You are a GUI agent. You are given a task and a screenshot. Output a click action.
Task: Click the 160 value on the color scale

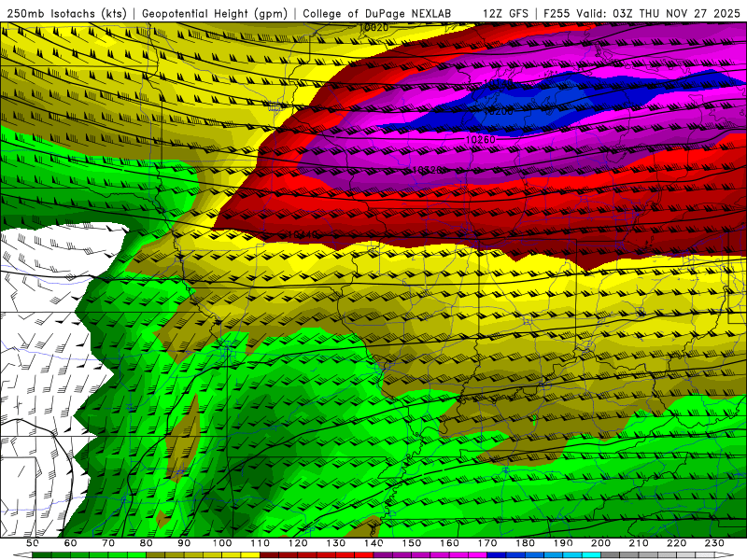coord(450,543)
